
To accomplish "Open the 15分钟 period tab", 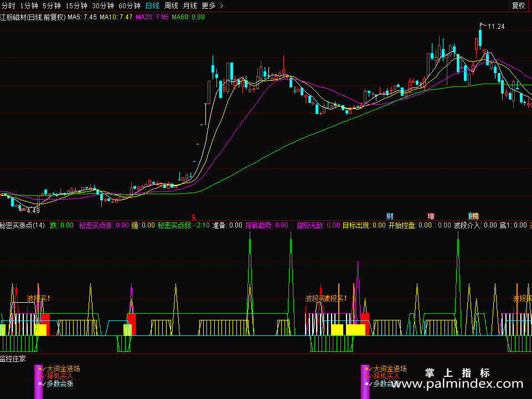I will 76,6.
